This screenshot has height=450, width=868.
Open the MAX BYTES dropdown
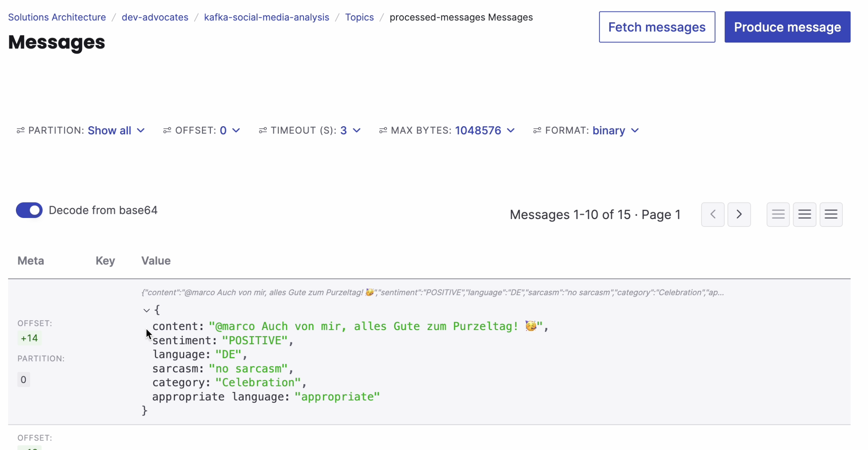tap(484, 130)
